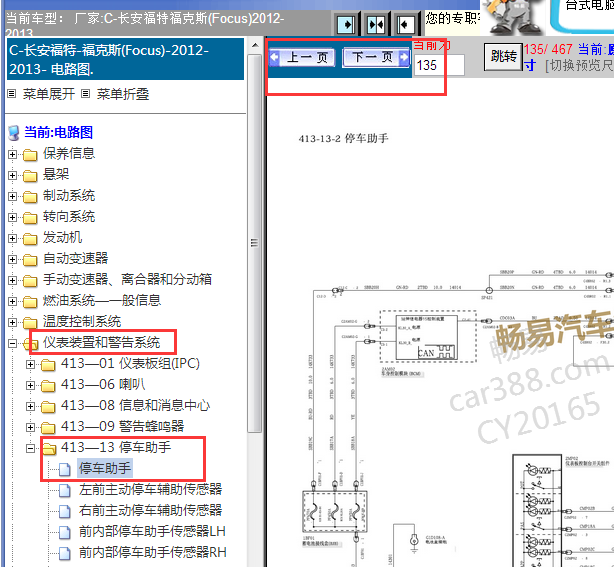Viewport: 614px width, 567px height.
Task: Select 413—13 停车助手 folder label
Action: click(x=116, y=447)
